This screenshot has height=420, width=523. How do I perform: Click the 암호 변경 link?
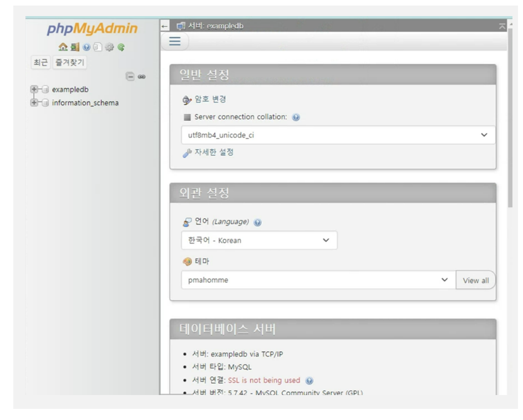pyautogui.click(x=210, y=99)
